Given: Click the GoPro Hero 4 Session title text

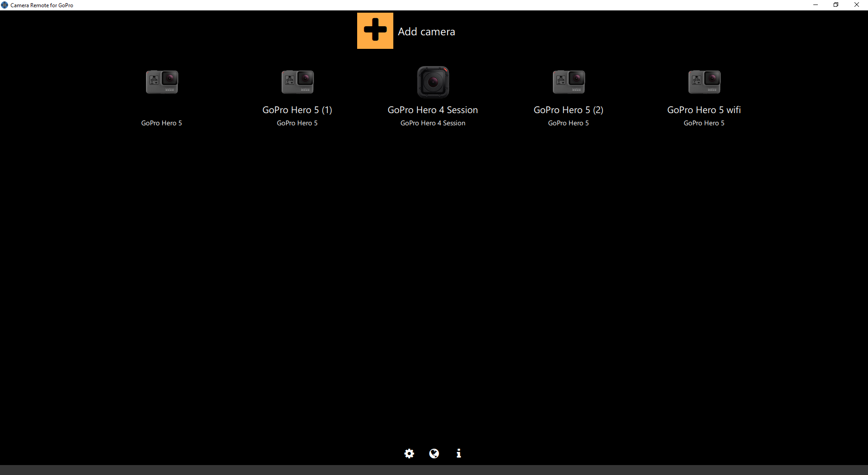Looking at the screenshot, I should (433, 109).
